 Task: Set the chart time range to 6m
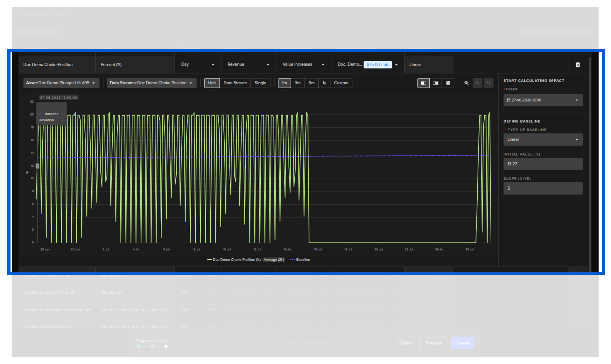[x=312, y=83]
